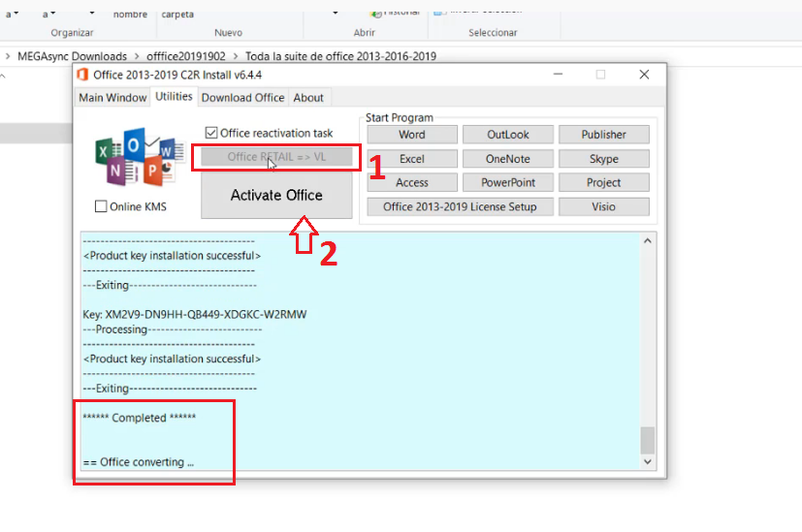This screenshot has width=802, height=532.
Task: Close the C2R Install window
Action: [x=644, y=75]
